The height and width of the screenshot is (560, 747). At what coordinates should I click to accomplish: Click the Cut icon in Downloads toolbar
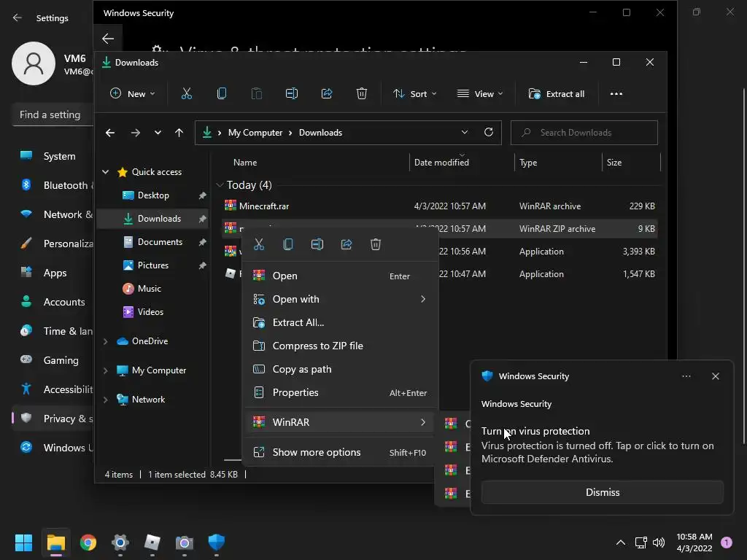[187, 94]
